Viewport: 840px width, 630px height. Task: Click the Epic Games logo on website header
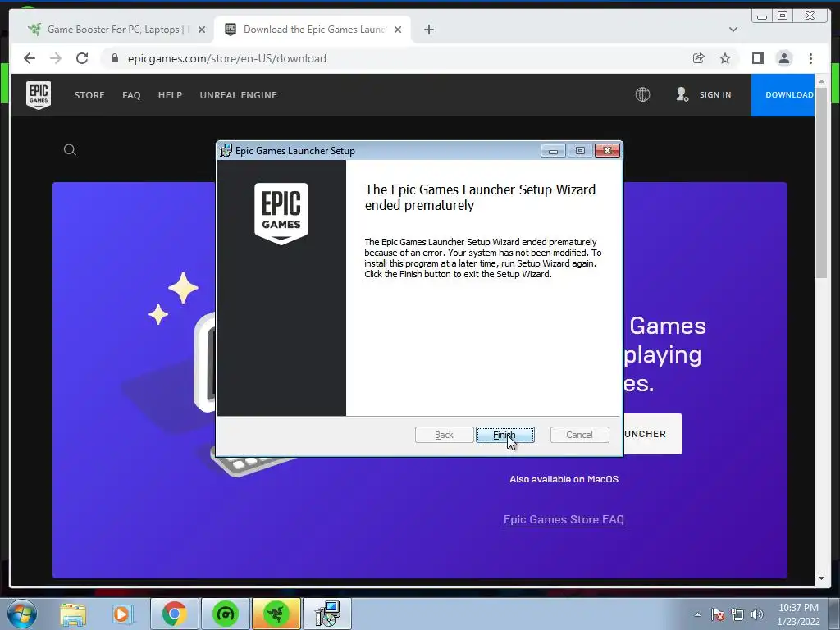coord(39,95)
